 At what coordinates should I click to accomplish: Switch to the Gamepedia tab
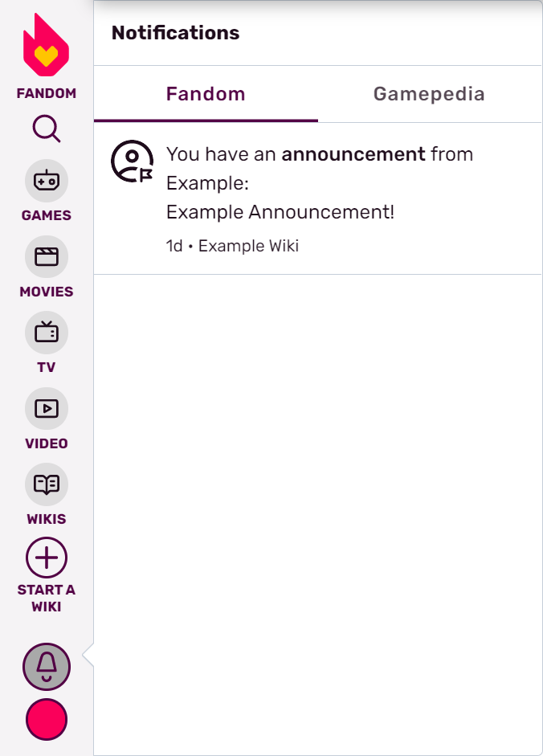(x=429, y=94)
